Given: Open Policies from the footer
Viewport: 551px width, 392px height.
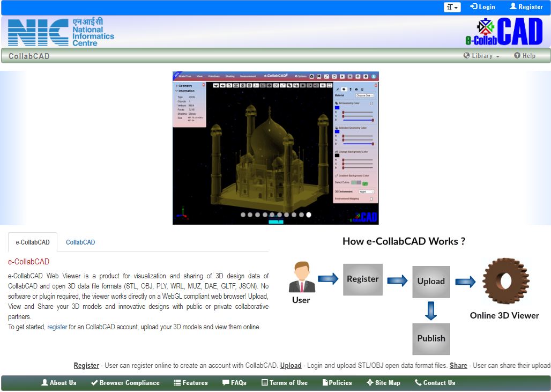Looking at the screenshot, I should [337, 383].
